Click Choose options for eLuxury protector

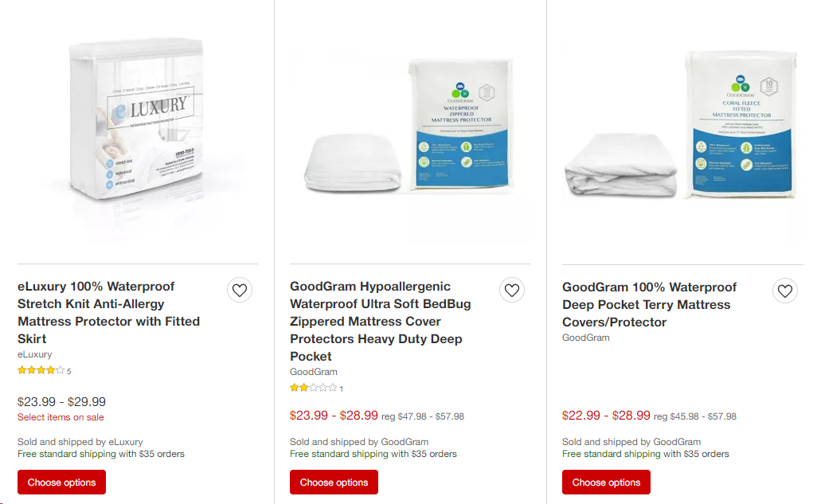(61, 483)
